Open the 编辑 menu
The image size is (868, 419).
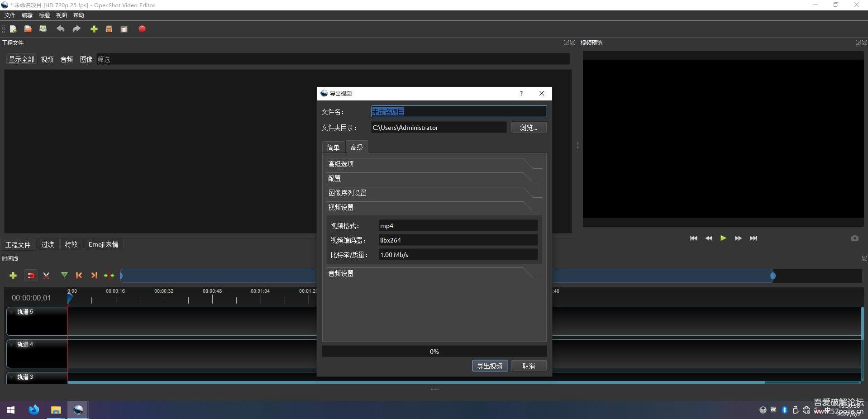click(x=27, y=15)
